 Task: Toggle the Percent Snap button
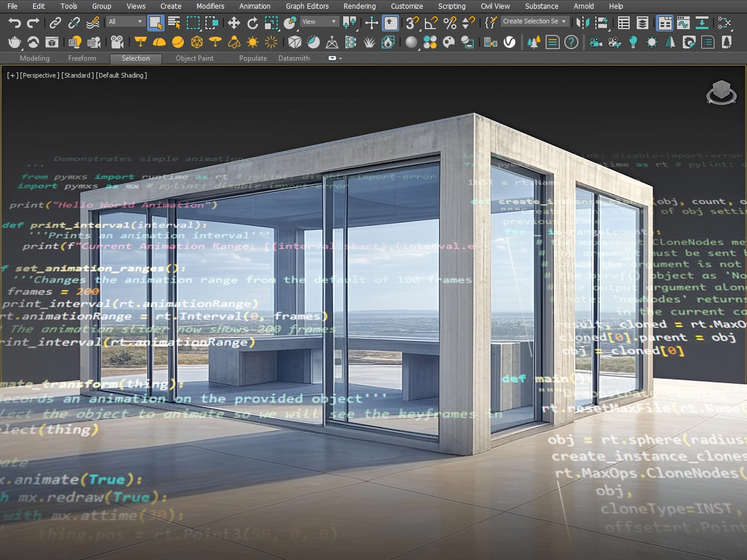pyautogui.click(x=449, y=23)
